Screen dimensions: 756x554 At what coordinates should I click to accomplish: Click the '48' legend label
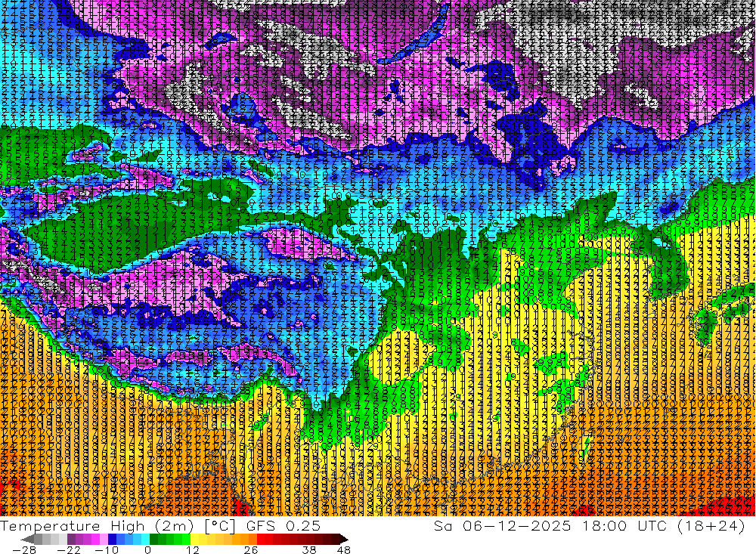click(344, 550)
